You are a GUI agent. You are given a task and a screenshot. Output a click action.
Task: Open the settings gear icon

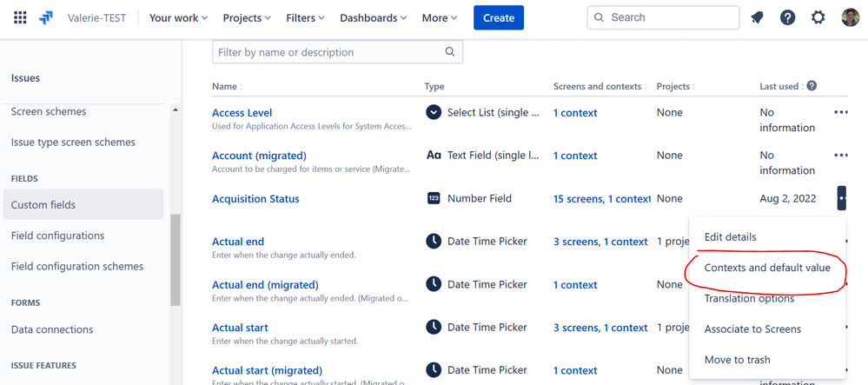coord(818,17)
